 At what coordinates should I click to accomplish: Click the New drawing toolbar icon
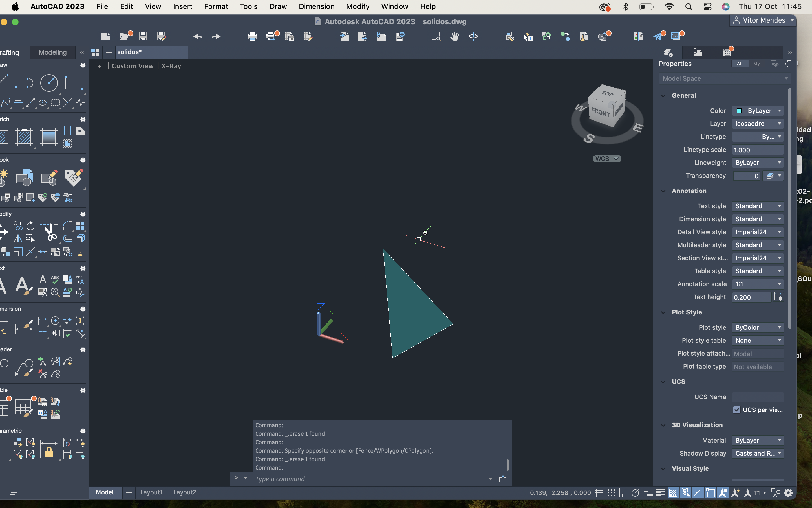pos(106,36)
